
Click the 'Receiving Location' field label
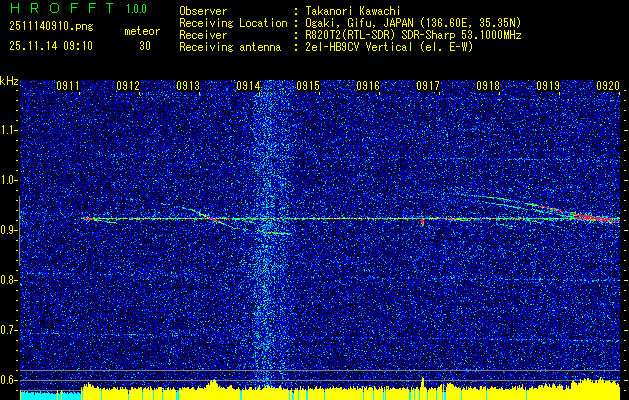[x=233, y=23]
